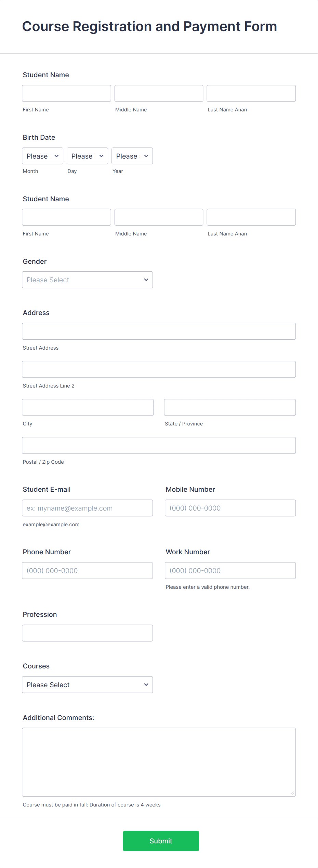318x868 pixels.
Task: Open the Birth Date Month dropdown
Action: (43, 156)
